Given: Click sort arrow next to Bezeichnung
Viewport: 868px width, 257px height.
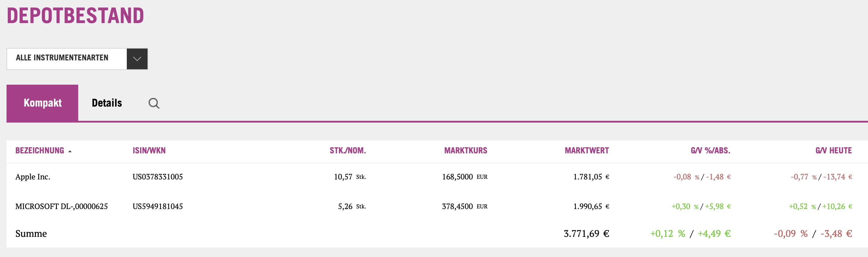Looking at the screenshot, I should tap(70, 151).
